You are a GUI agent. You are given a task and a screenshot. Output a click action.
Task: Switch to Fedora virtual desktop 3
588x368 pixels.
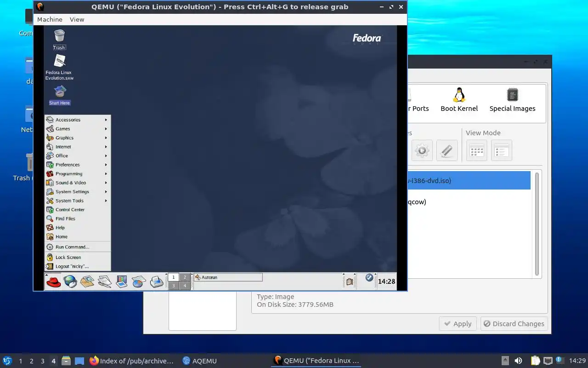173,286
